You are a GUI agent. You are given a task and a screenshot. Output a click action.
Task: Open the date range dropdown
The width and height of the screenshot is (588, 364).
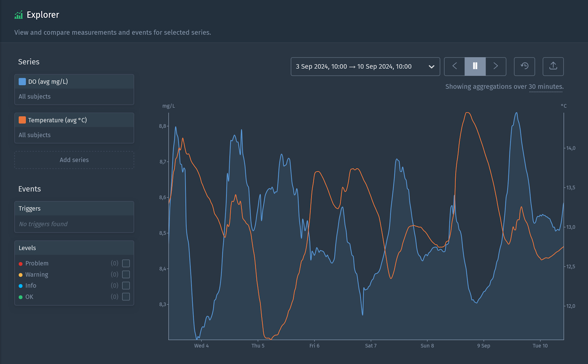point(365,66)
